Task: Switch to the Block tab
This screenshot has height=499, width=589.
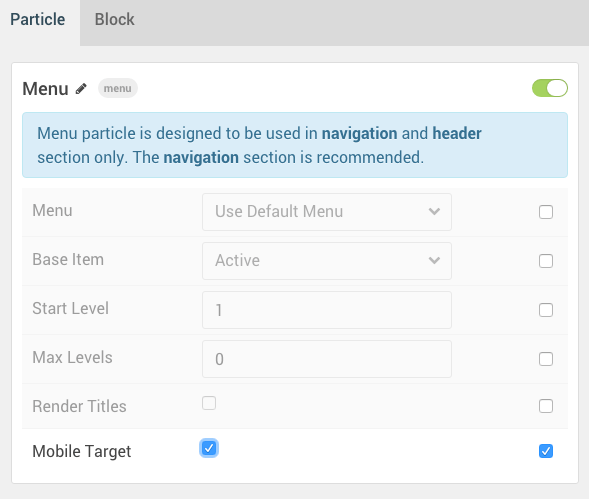Action: [x=114, y=20]
